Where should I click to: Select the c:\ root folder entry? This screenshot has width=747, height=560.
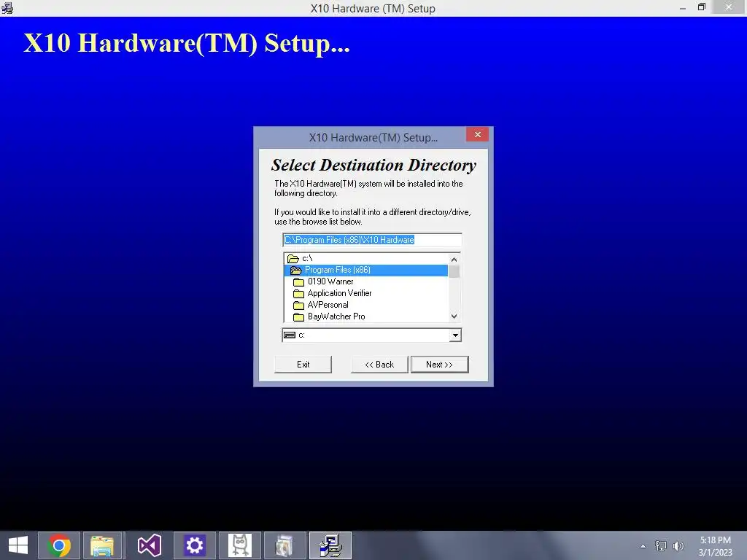pos(365,258)
